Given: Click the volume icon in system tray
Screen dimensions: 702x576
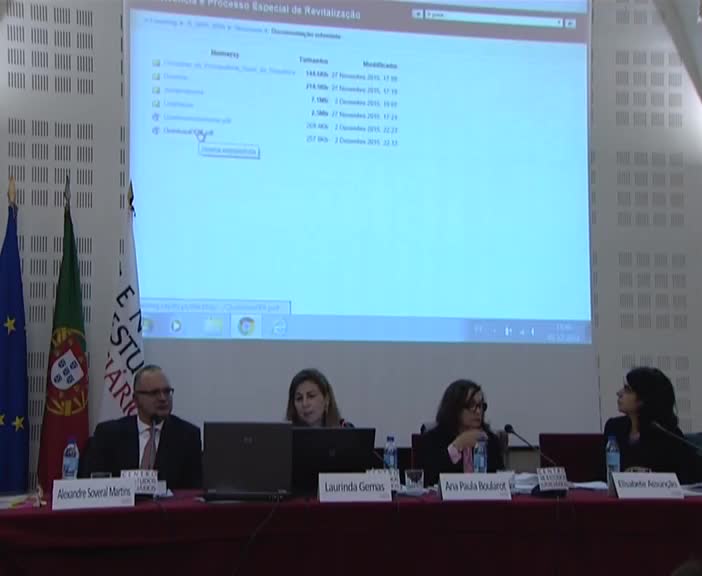Looking at the screenshot, I should [531, 330].
